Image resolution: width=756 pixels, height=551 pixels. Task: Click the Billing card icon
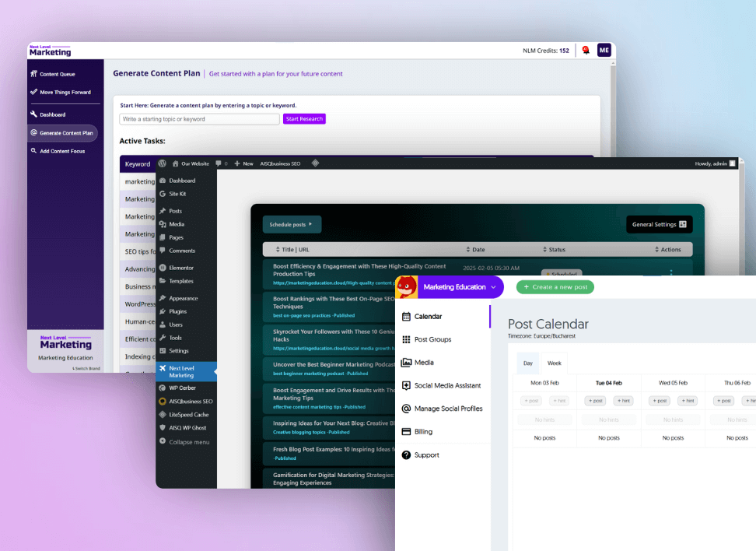406,432
